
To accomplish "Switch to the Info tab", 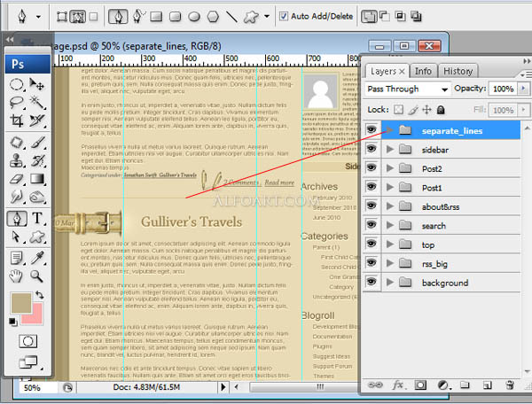I will click(x=423, y=71).
